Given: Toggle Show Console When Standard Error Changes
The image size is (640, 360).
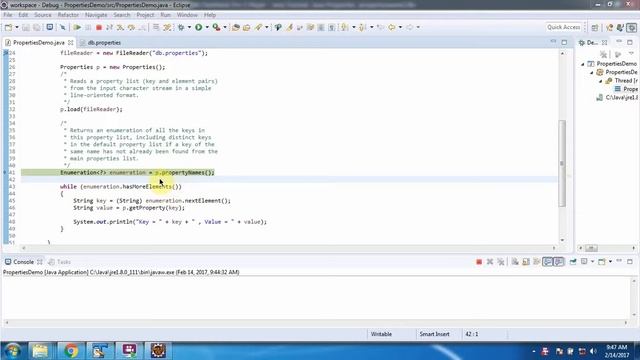Looking at the screenshot, I should 559,262.
